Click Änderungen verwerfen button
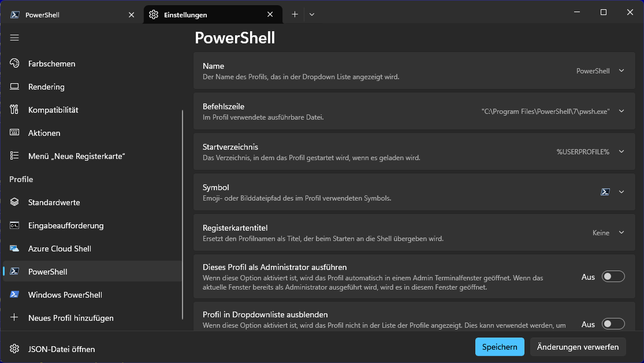The width and height of the screenshot is (644, 363). pyautogui.click(x=578, y=347)
